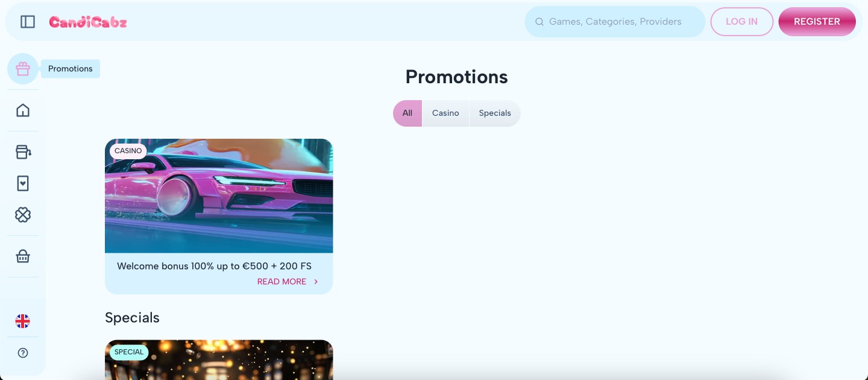The height and width of the screenshot is (380, 868).
Task: Focus the Games, Categories, Providers search field
Action: point(615,22)
